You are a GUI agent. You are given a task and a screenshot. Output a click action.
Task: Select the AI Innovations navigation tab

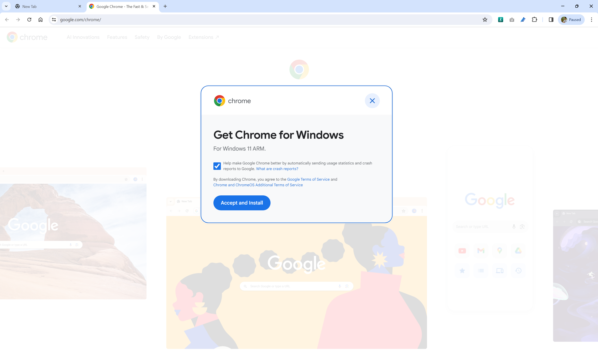click(x=83, y=37)
